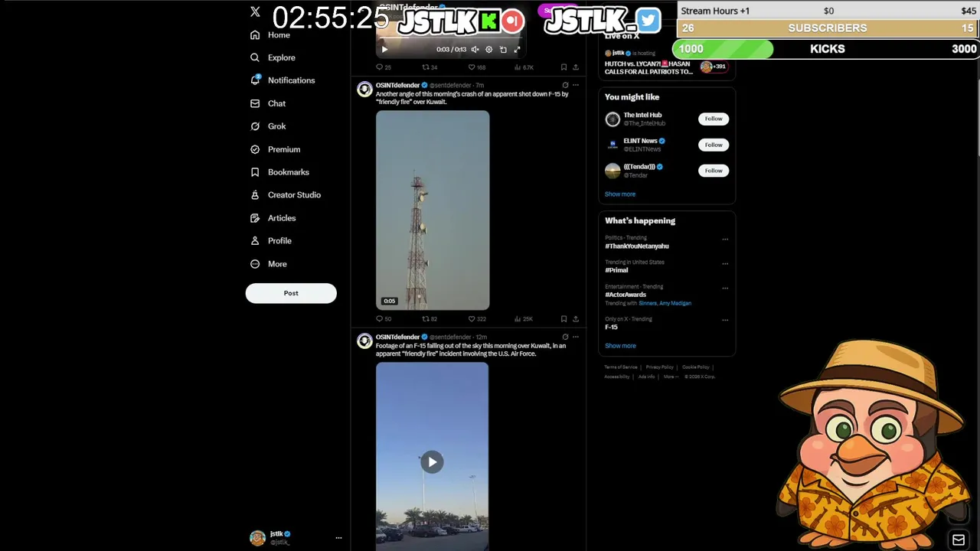Bookmark the top post

pos(563,67)
